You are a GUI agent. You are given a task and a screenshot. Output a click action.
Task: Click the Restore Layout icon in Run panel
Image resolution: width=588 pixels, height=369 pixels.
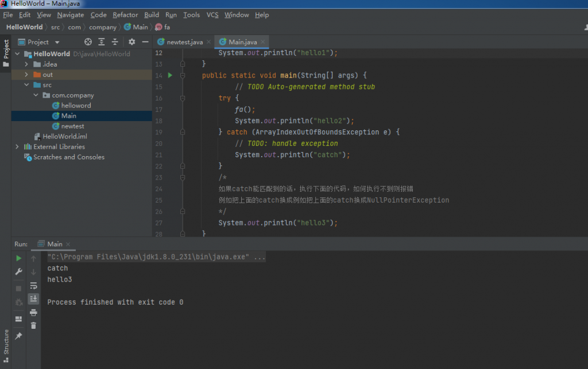pos(18,319)
